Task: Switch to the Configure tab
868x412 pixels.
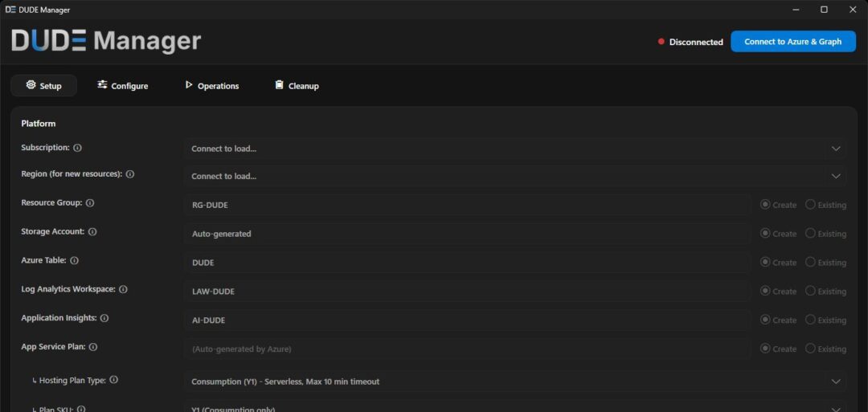Action: [x=123, y=86]
